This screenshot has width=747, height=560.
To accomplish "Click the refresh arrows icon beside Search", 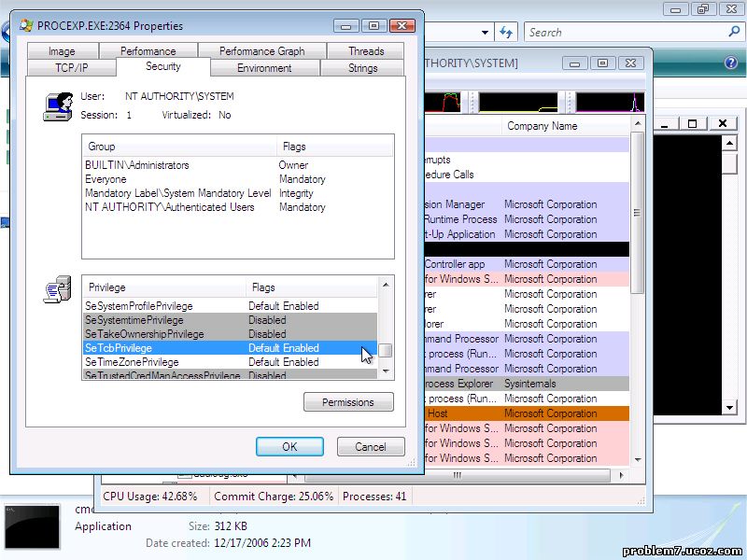I will pyautogui.click(x=506, y=32).
